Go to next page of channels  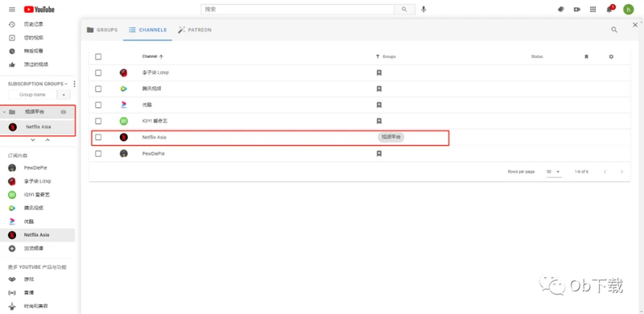click(621, 171)
